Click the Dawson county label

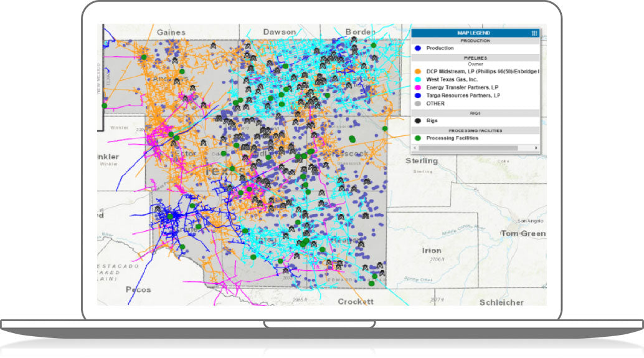coord(280,32)
